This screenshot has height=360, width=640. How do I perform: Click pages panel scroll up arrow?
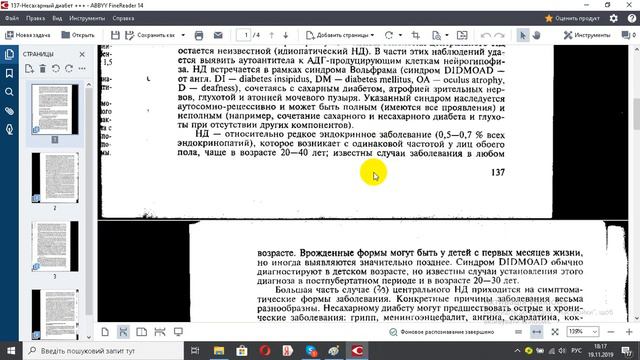pyautogui.click(x=89, y=84)
